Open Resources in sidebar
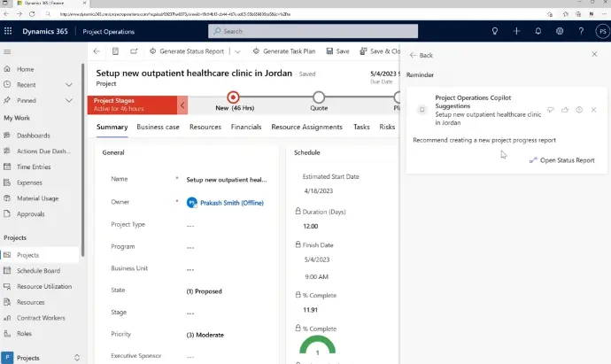 (30, 302)
